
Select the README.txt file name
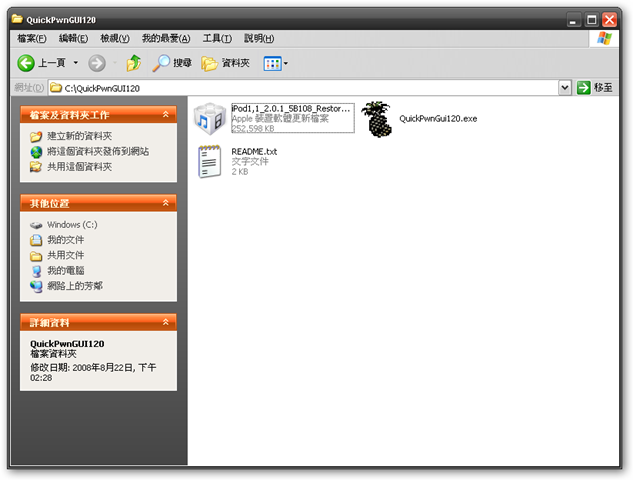coord(254,151)
